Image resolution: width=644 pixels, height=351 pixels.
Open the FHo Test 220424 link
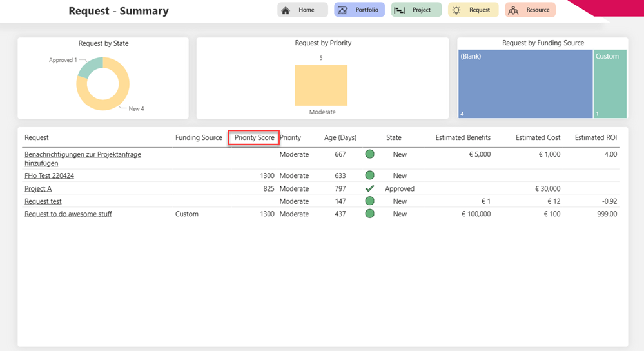click(49, 175)
